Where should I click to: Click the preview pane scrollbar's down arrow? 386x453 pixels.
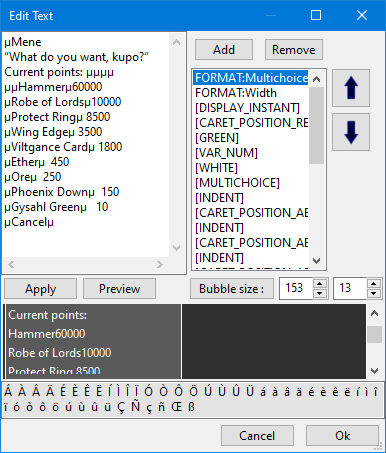click(x=374, y=371)
